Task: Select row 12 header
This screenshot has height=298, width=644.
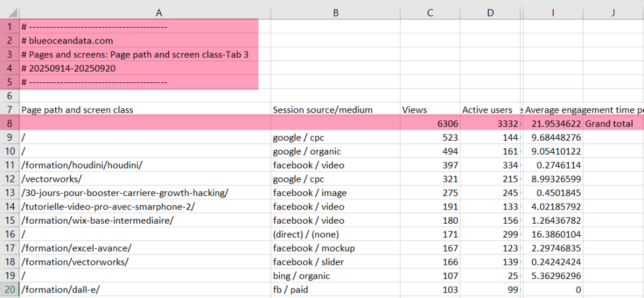Action: tap(9, 179)
